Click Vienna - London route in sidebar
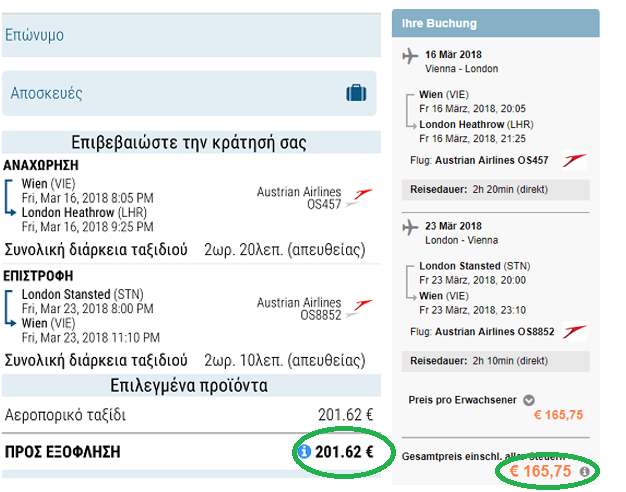Screen dimensions: 626x492 click(x=462, y=69)
